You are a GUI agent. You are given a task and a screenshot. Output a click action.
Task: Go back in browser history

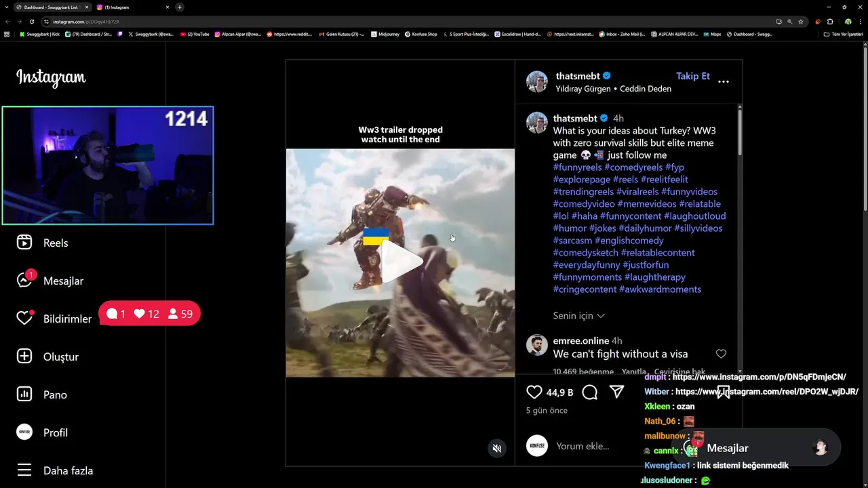[7, 22]
